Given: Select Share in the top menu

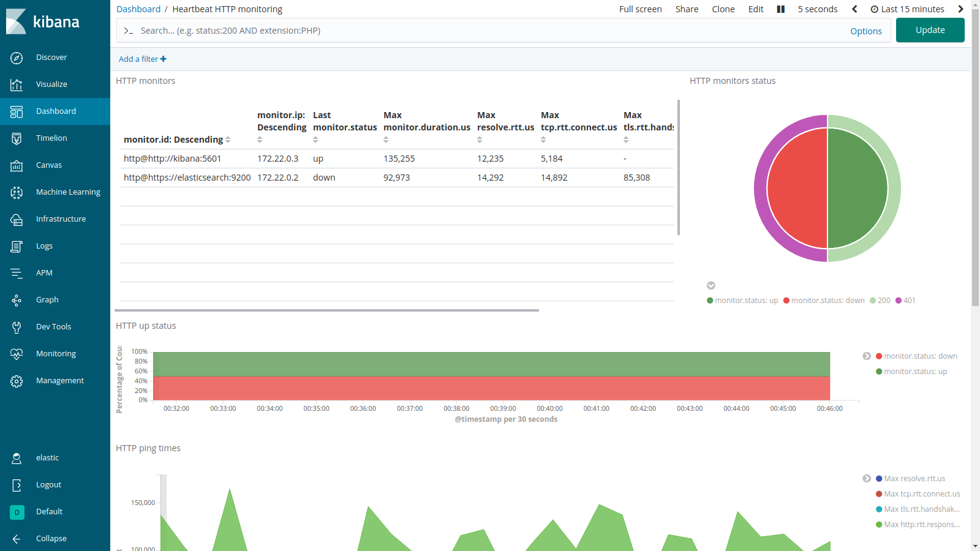Looking at the screenshot, I should pos(687,9).
